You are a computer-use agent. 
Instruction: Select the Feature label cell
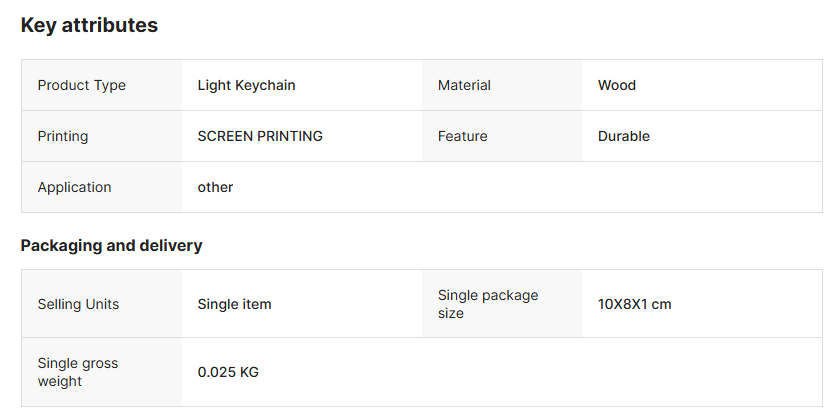(502, 136)
